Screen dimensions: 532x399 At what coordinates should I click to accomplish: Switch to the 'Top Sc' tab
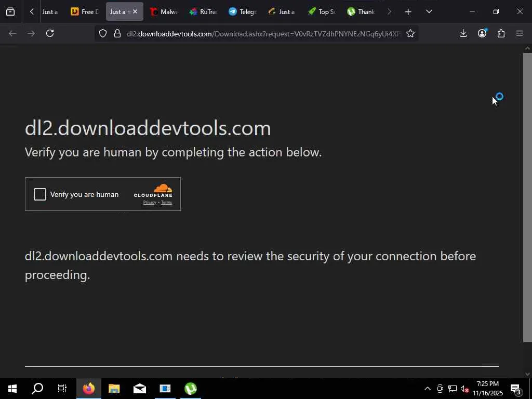point(322,12)
